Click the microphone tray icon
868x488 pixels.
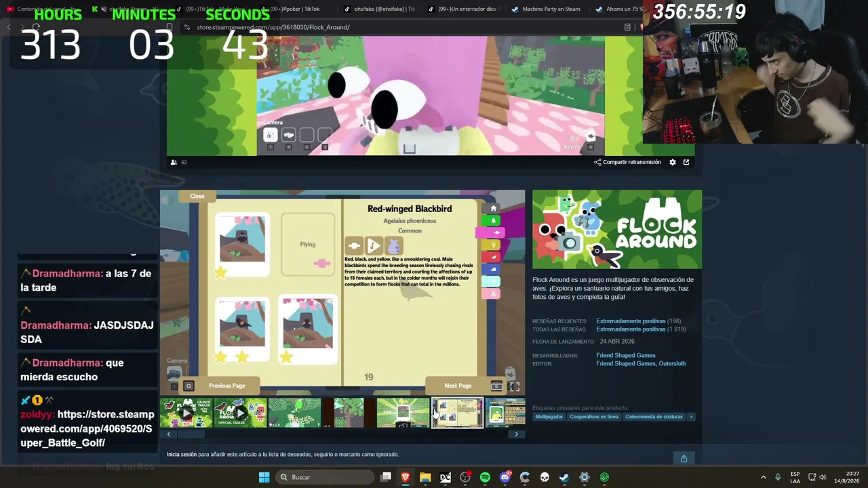click(x=778, y=477)
